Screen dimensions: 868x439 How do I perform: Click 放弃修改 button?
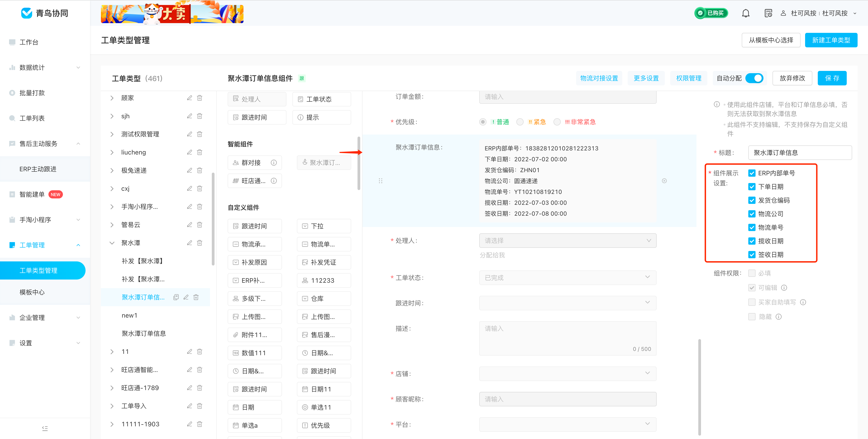792,78
